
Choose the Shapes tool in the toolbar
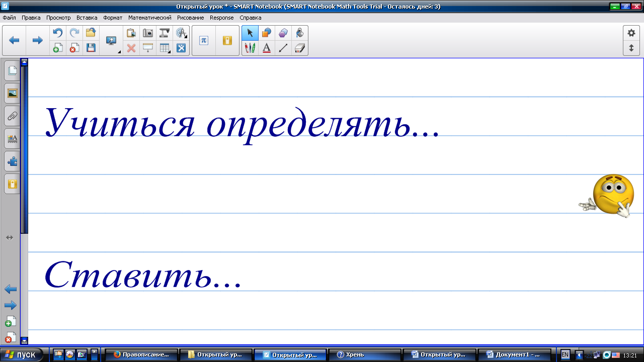[267, 33]
